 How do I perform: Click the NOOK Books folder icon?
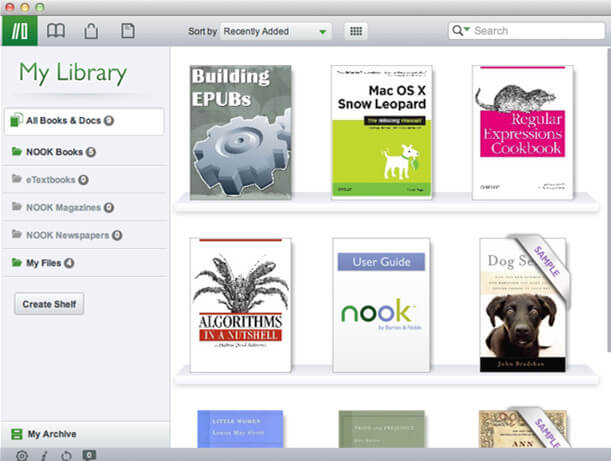click(x=16, y=151)
